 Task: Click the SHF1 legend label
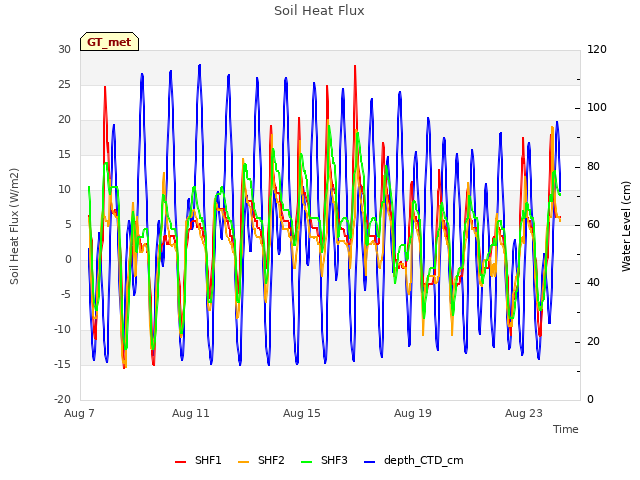click(208, 460)
